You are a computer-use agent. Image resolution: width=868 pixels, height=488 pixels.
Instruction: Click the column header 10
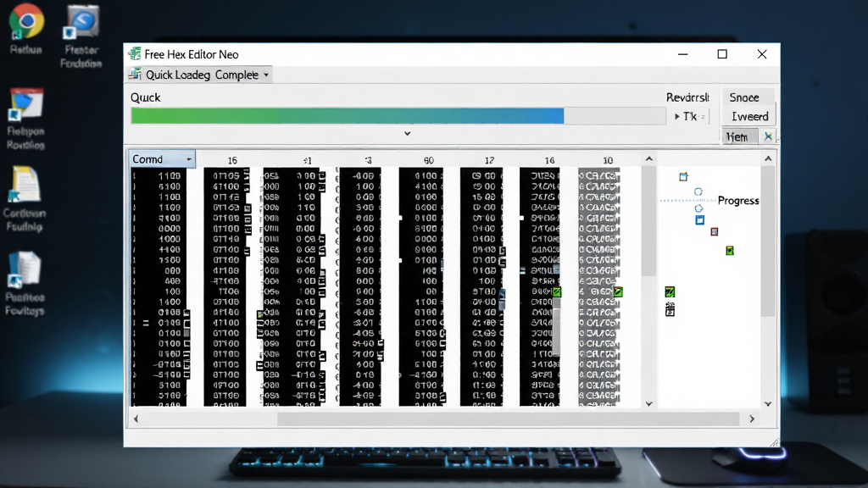608,160
